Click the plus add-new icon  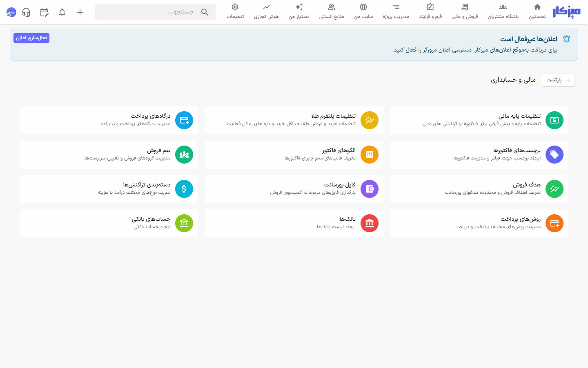(80, 12)
